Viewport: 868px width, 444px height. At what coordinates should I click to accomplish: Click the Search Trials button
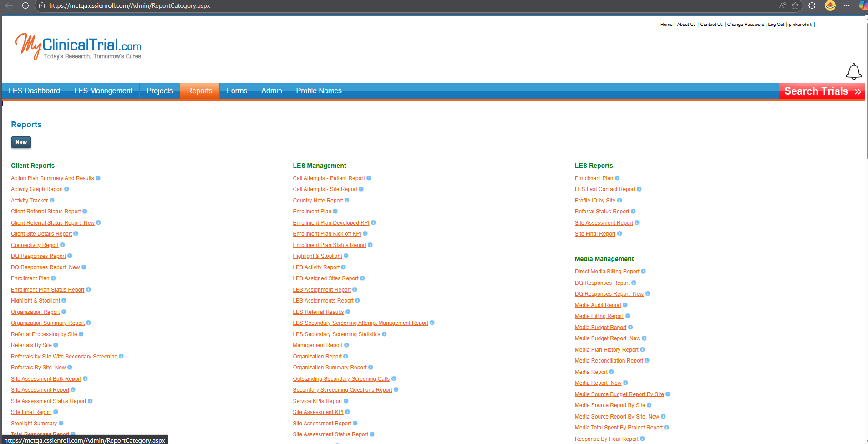(x=822, y=91)
